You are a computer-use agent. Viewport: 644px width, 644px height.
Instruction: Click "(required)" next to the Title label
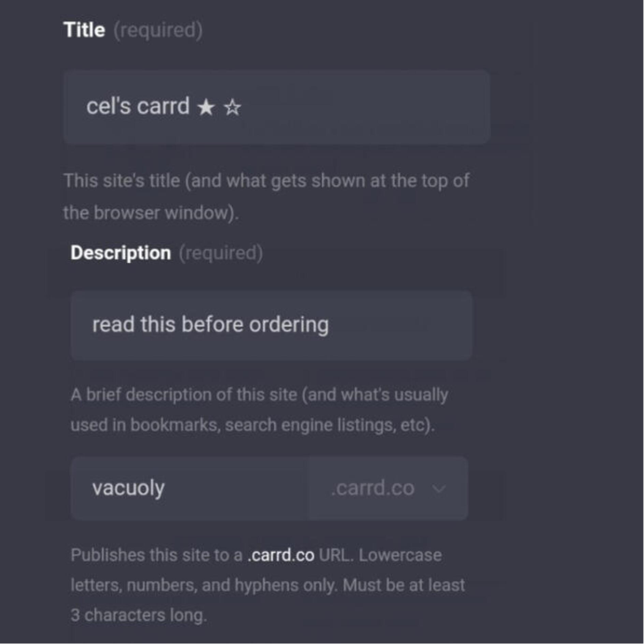pos(158,30)
